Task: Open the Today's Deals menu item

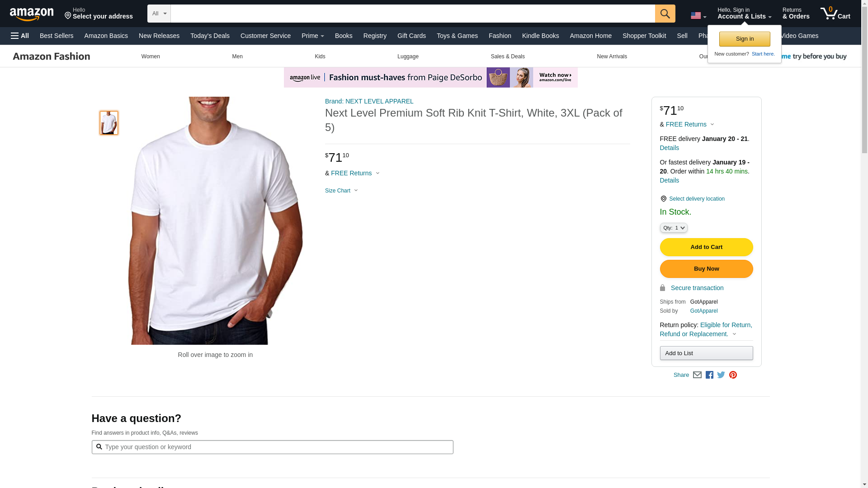Action: point(210,36)
